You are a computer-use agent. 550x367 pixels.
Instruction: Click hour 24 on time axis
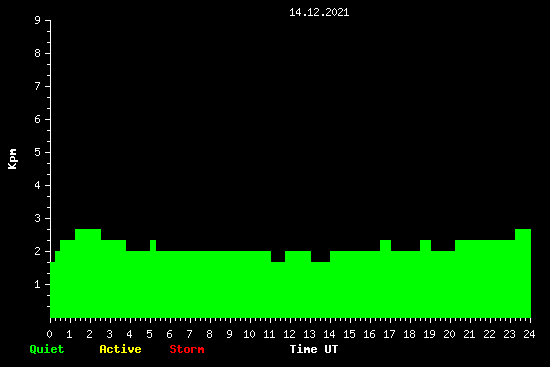[x=529, y=334]
